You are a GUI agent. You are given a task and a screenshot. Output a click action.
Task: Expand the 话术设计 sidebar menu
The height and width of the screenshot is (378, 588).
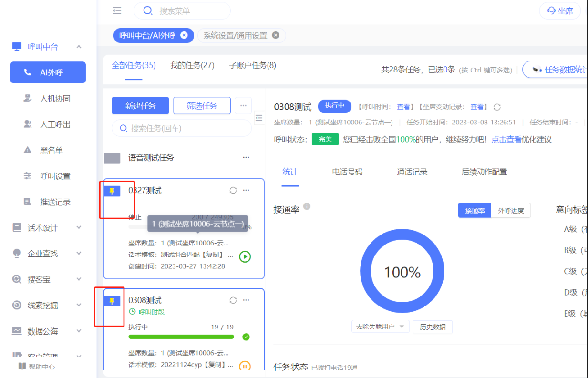click(79, 228)
